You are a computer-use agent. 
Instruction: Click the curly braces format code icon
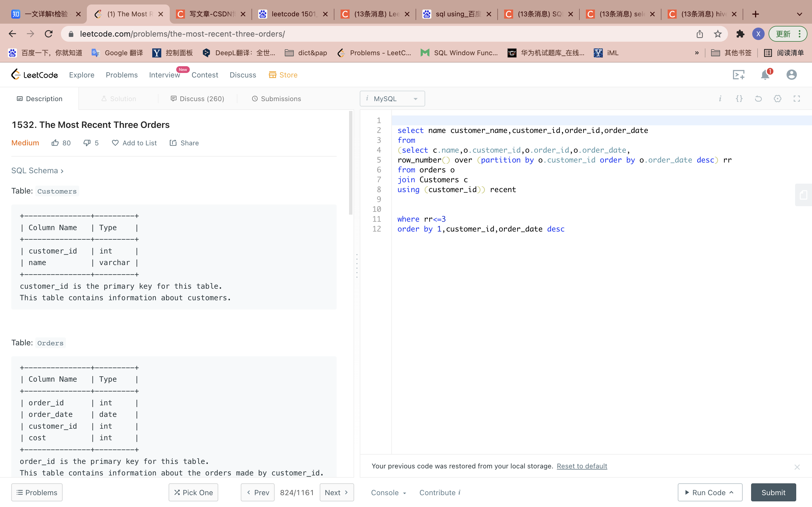pyautogui.click(x=739, y=99)
